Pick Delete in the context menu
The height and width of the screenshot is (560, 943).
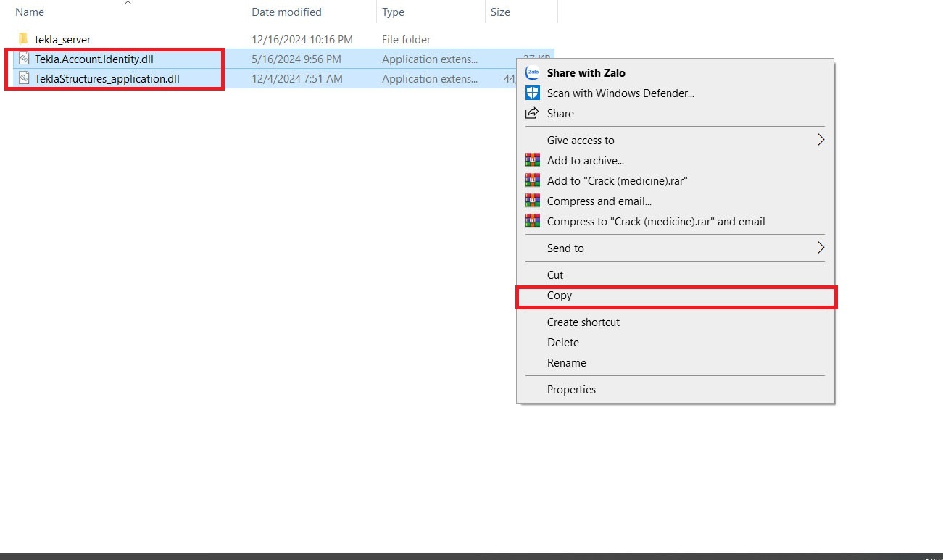pos(562,343)
